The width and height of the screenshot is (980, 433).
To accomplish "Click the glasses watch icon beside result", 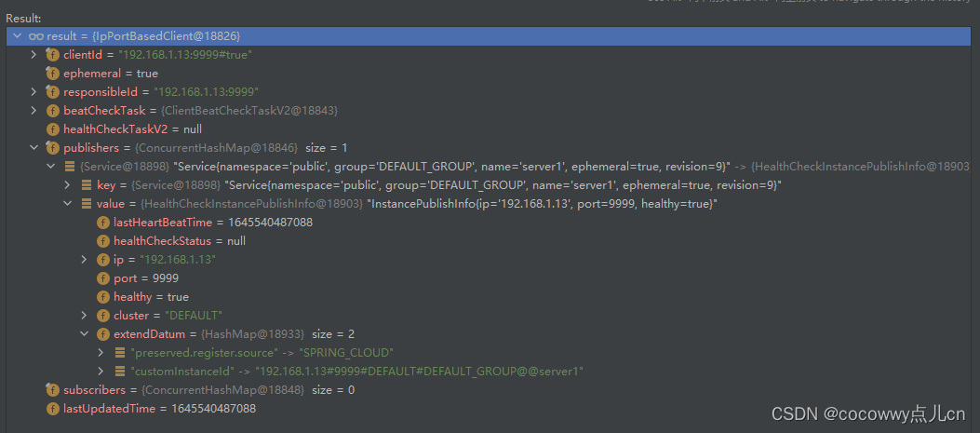I will pos(36,36).
